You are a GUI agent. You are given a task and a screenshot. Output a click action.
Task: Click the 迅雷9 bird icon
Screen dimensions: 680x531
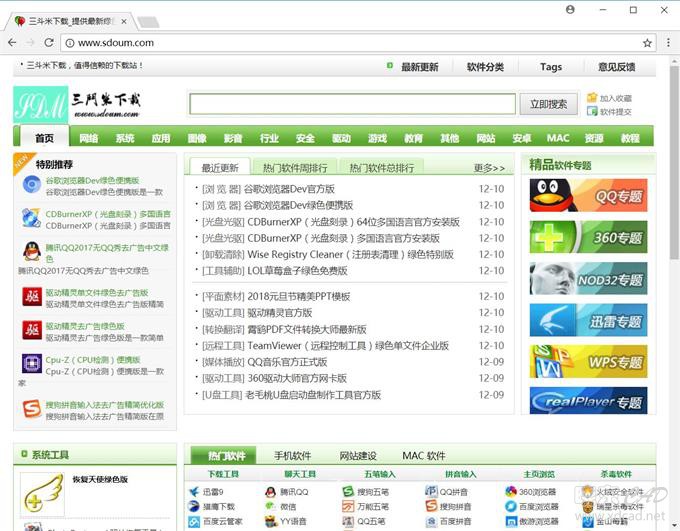[194, 492]
